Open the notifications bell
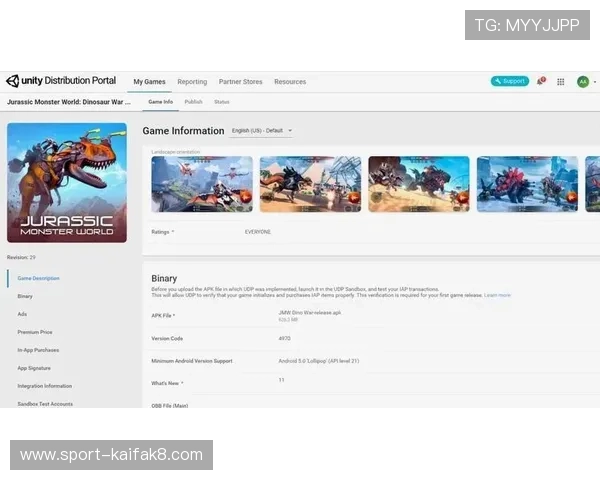This screenshot has height=480, width=600. pyautogui.click(x=541, y=81)
